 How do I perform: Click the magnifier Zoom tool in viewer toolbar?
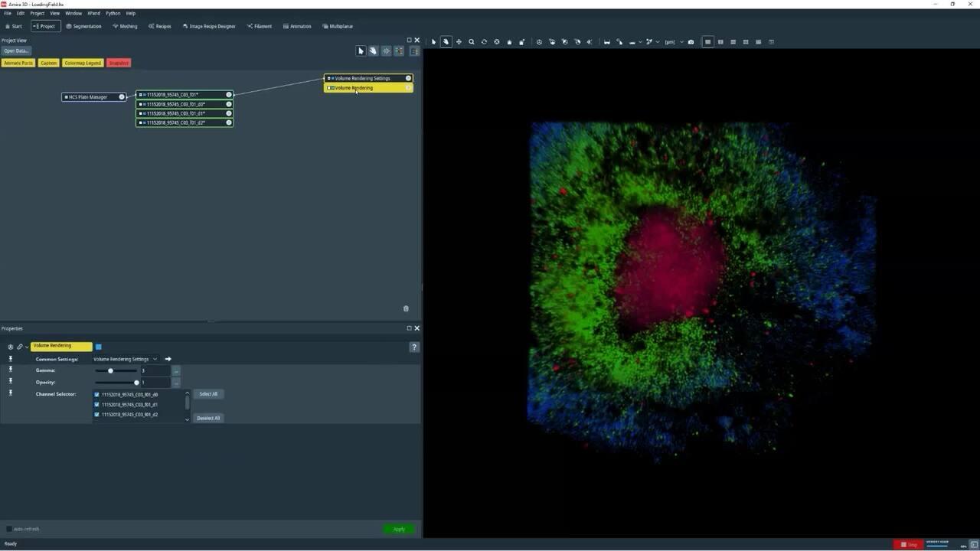point(472,42)
